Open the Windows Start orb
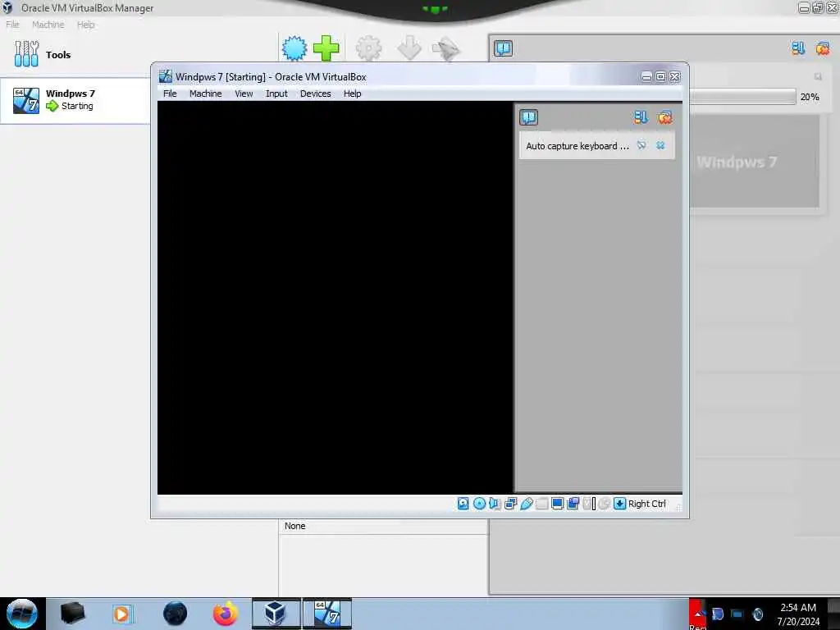The height and width of the screenshot is (630, 840). coord(22,614)
